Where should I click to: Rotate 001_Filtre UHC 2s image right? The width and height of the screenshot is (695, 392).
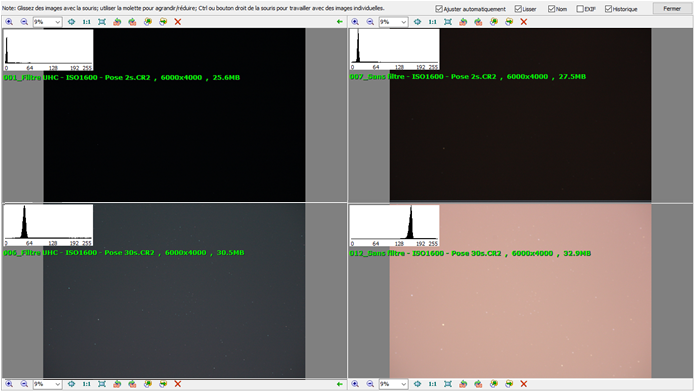coord(132,22)
